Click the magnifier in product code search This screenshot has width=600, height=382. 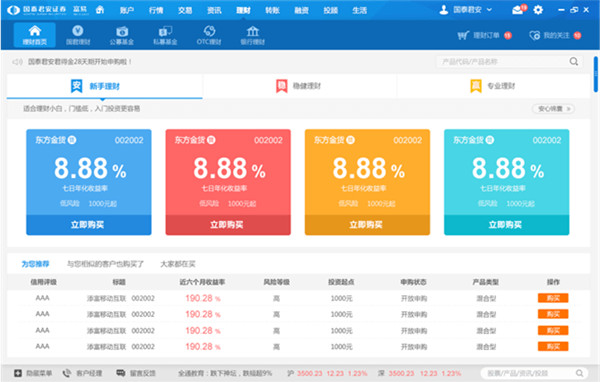574,61
